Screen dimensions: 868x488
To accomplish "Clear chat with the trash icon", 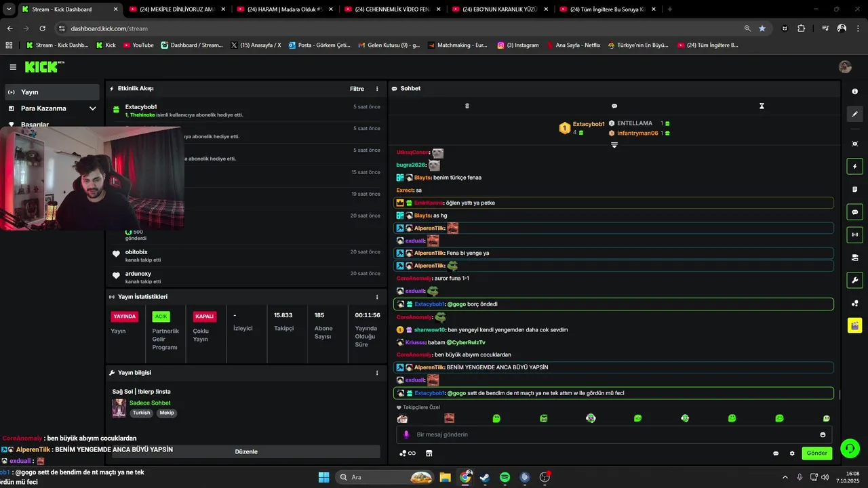I will pyautogui.click(x=467, y=106).
